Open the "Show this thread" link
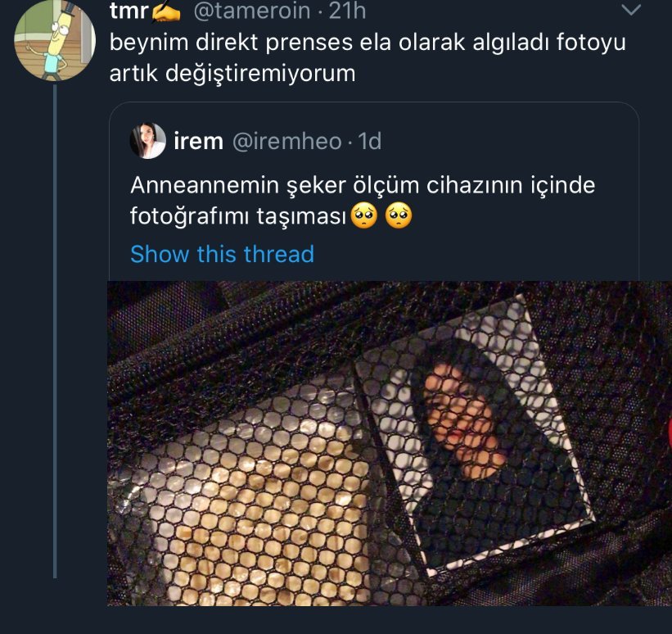Viewport: 672px width, 634px height. [x=222, y=254]
